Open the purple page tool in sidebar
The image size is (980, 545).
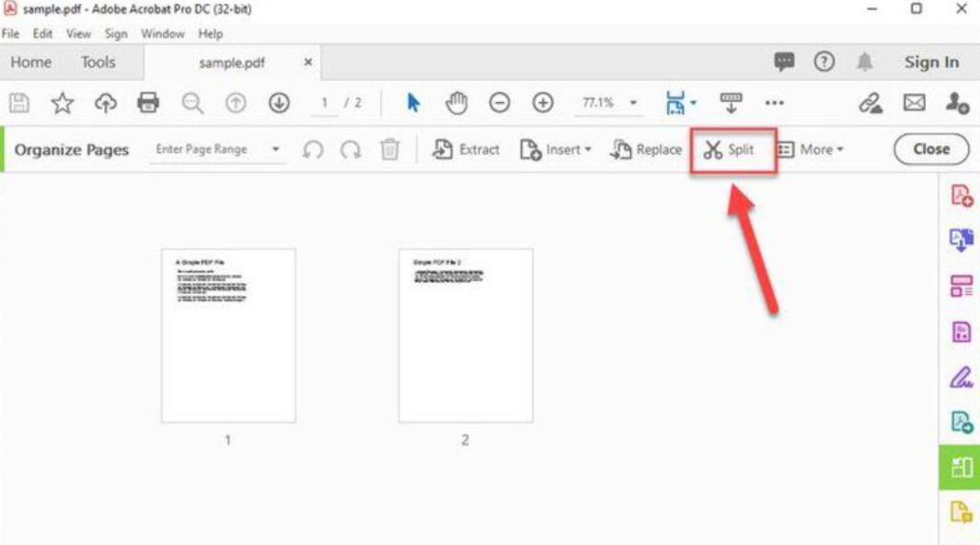point(962,331)
